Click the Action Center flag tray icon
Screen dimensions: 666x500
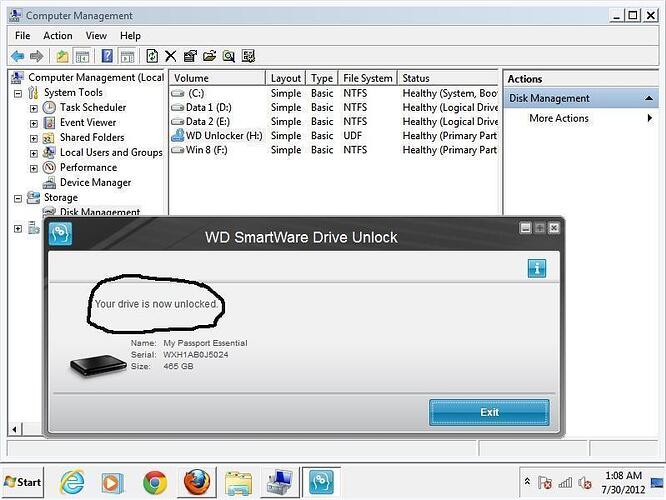click(545, 483)
